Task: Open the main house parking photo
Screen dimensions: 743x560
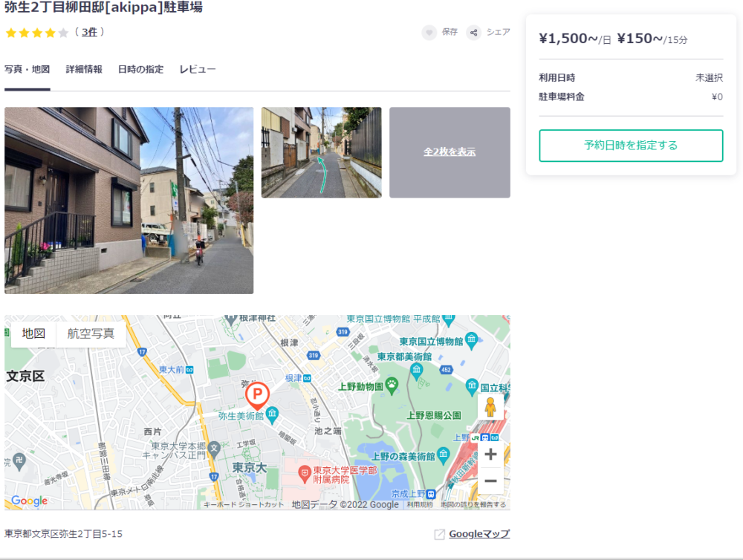Action: point(129,201)
